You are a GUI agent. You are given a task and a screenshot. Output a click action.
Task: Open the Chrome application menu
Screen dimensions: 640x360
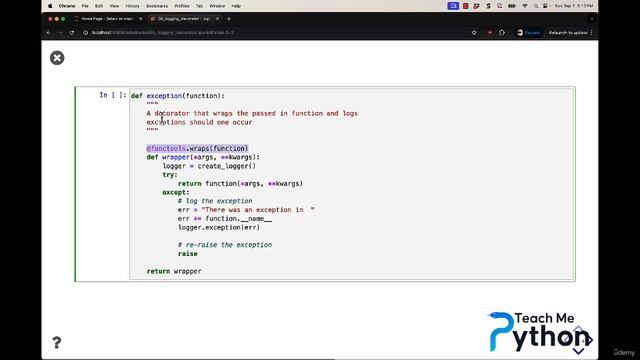(x=67, y=6)
